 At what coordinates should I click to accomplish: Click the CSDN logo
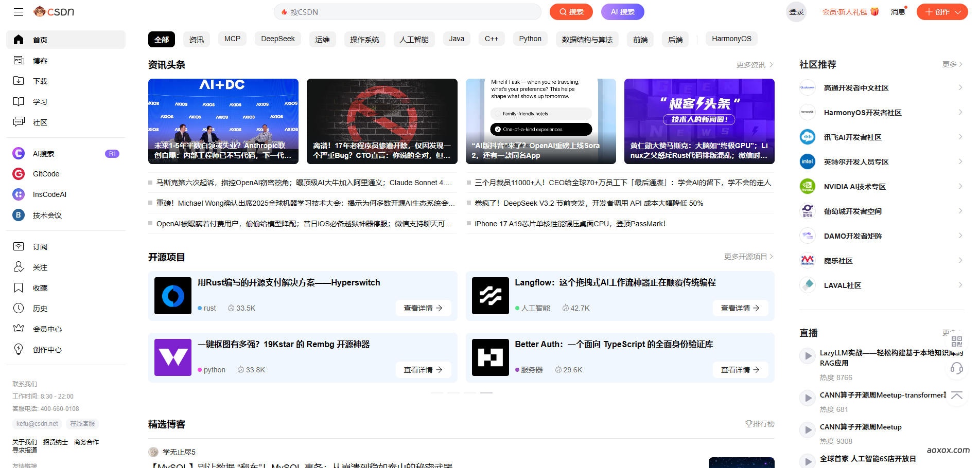(x=54, y=11)
